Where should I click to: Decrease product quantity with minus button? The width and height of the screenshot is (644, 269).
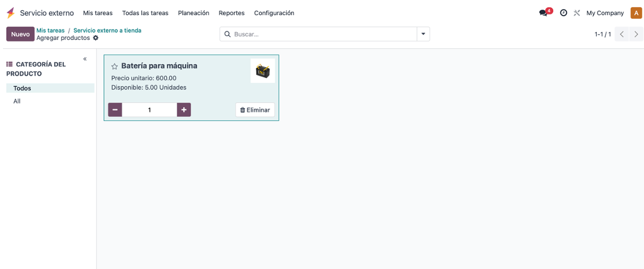pos(115,109)
